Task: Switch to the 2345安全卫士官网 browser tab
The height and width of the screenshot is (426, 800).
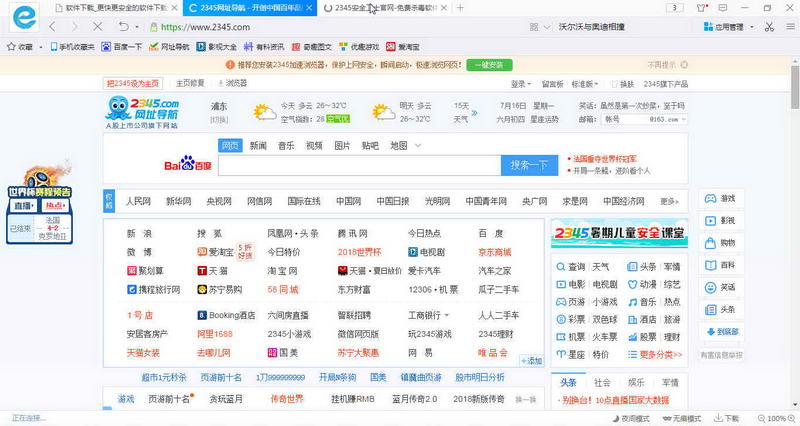Action: 385,8
